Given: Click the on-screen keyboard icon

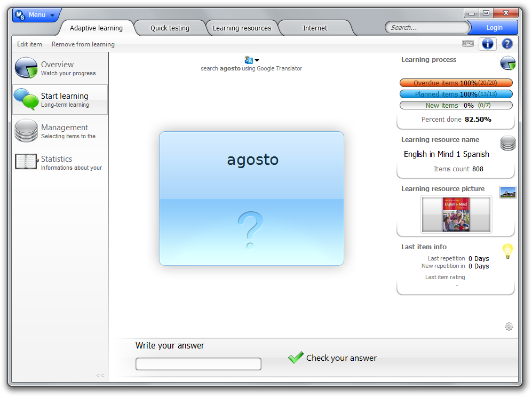Looking at the screenshot, I should (x=468, y=44).
